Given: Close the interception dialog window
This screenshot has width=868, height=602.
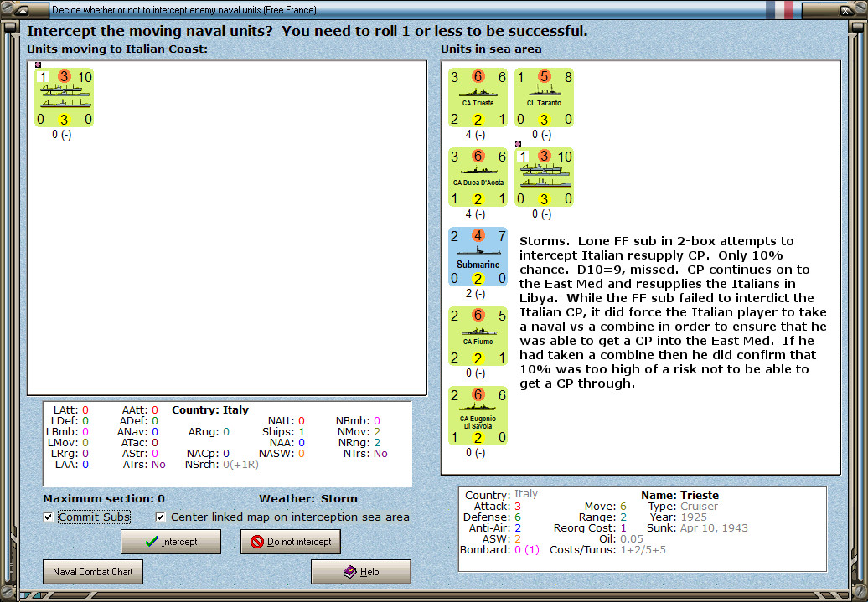Looking at the screenshot, I should click(x=845, y=10).
